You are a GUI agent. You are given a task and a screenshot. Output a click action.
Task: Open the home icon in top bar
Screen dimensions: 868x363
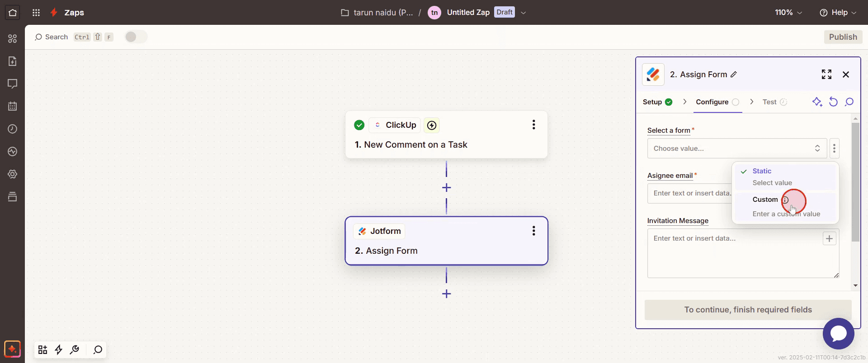click(x=12, y=12)
